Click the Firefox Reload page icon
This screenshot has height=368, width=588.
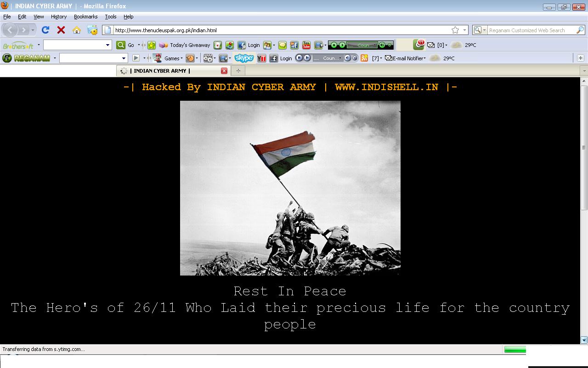45,30
